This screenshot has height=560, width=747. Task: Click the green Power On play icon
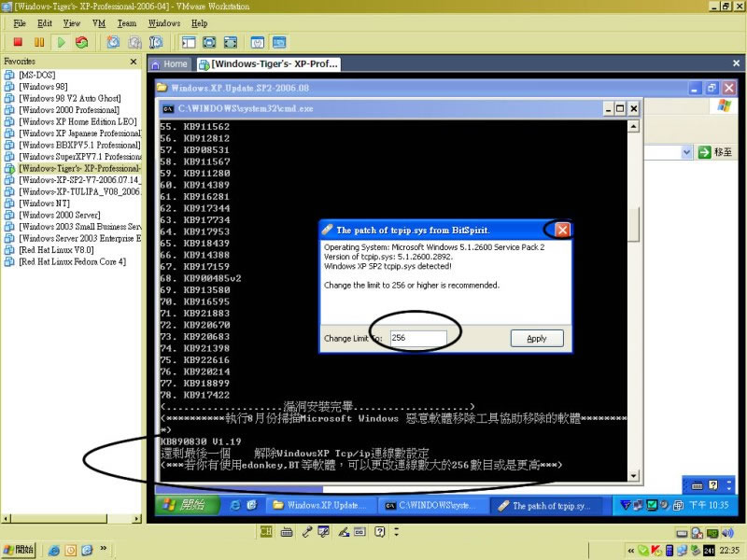tap(61, 42)
